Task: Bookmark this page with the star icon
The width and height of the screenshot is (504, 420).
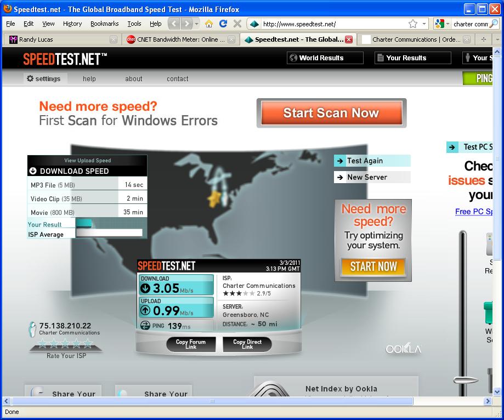Action: coord(413,24)
